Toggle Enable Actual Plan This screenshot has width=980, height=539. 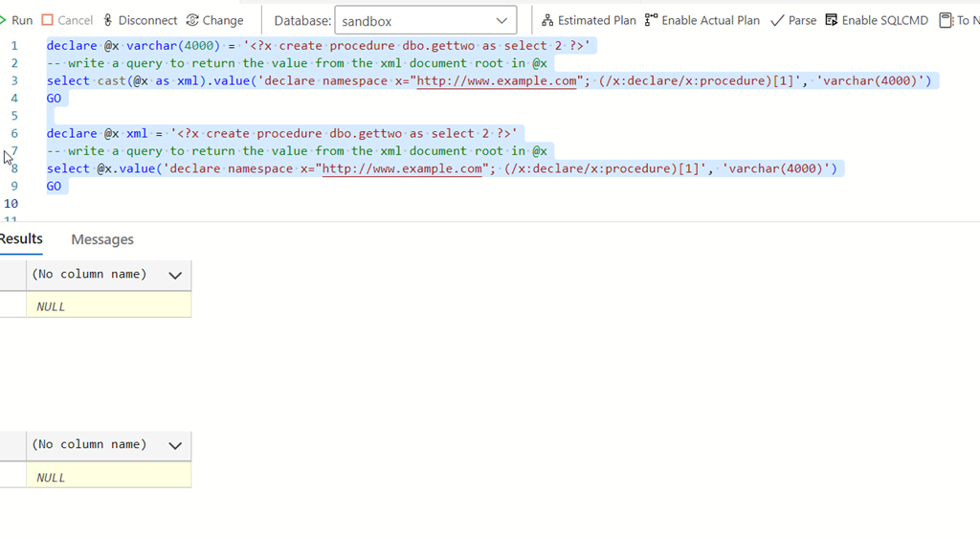[702, 20]
